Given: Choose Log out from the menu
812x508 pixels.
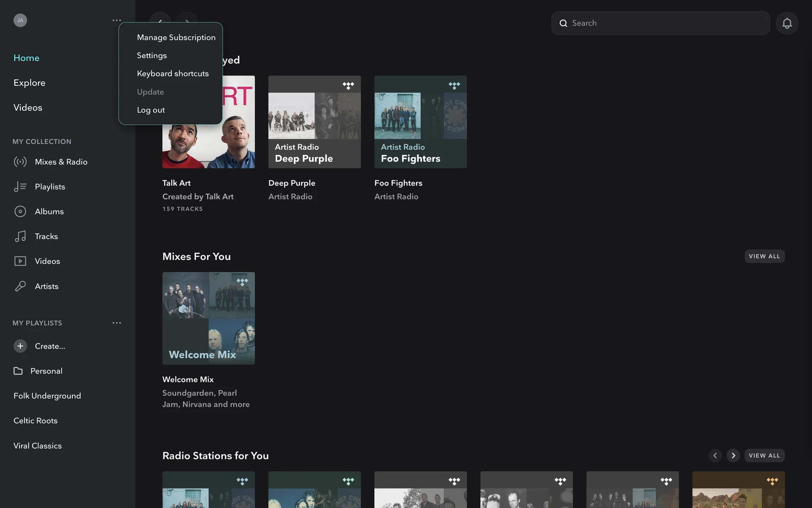Looking at the screenshot, I should 151,110.
